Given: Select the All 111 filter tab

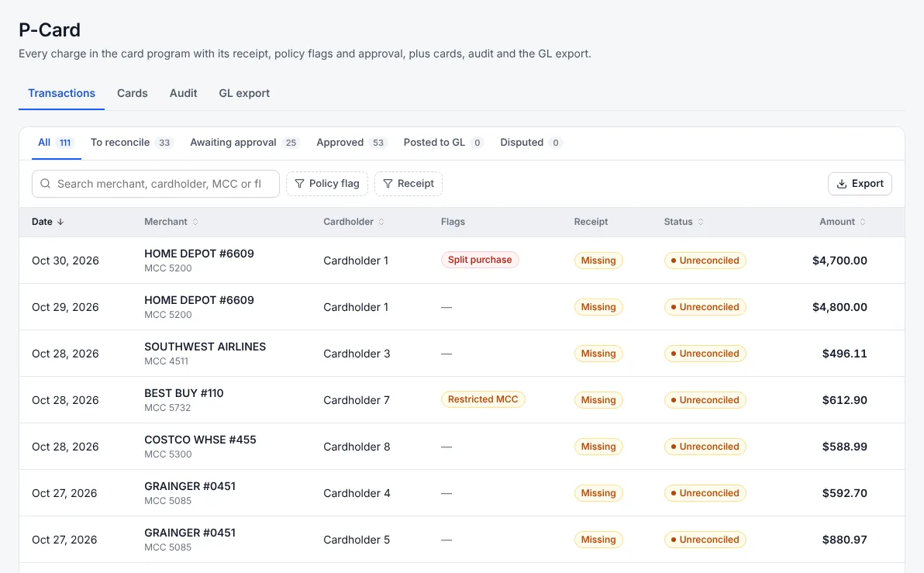Looking at the screenshot, I should [56, 143].
